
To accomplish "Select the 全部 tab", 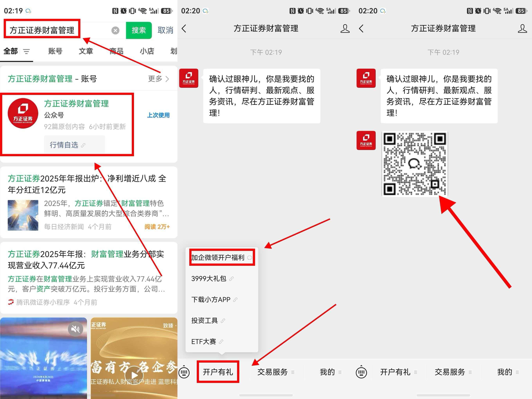I will click(x=11, y=51).
